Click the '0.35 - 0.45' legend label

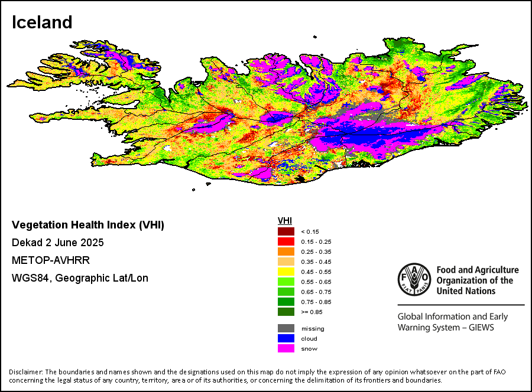316,262
